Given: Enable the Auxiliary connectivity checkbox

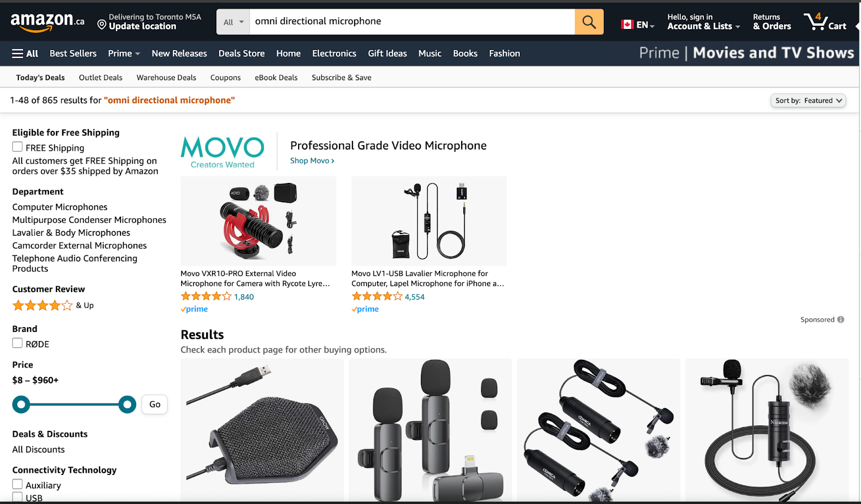Looking at the screenshot, I should pos(17,484).
